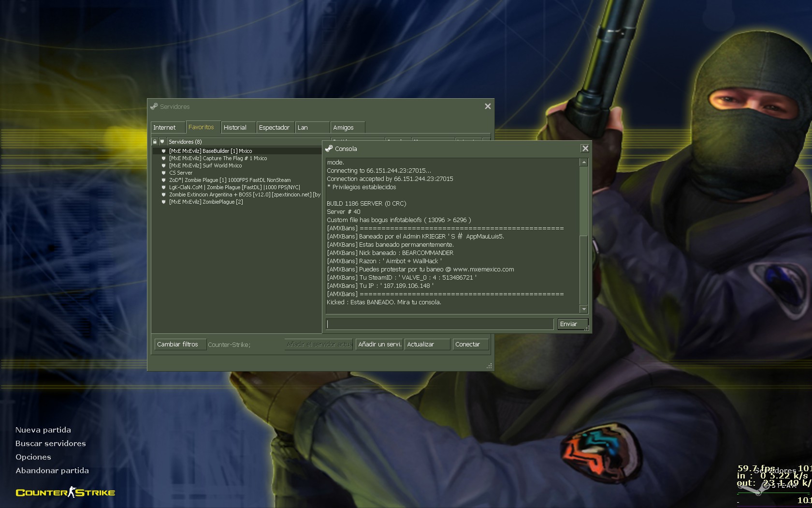Click console line with www.mxemexico.com
The height and width of the screenshot is (508, 812).
[420, 269]
